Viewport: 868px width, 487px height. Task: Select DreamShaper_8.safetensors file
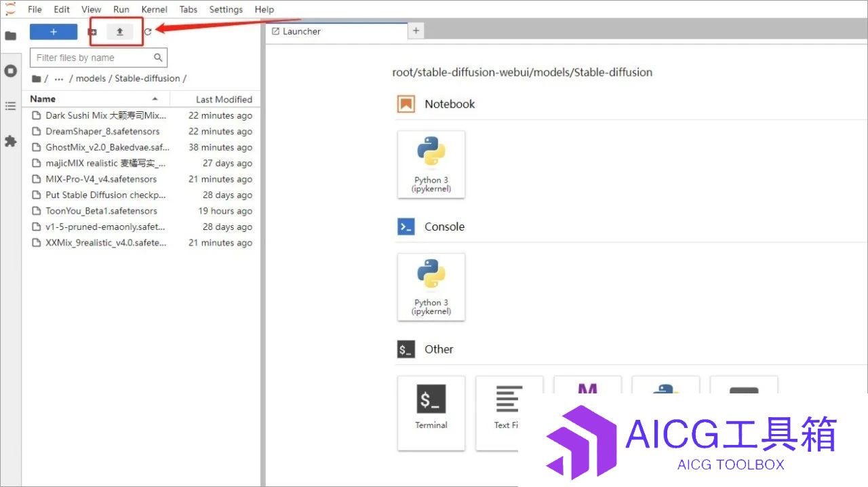(x=142, y=132)
